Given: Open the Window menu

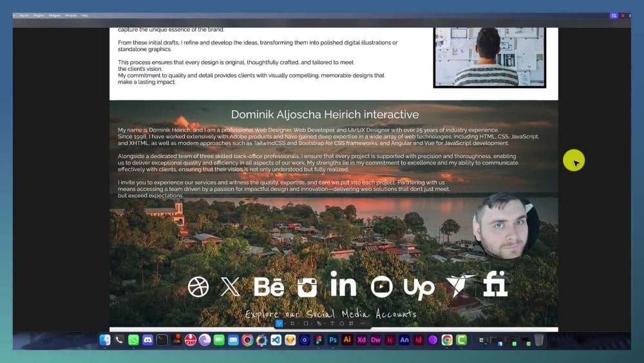Looking at the screenshot, I should (71, 15).
